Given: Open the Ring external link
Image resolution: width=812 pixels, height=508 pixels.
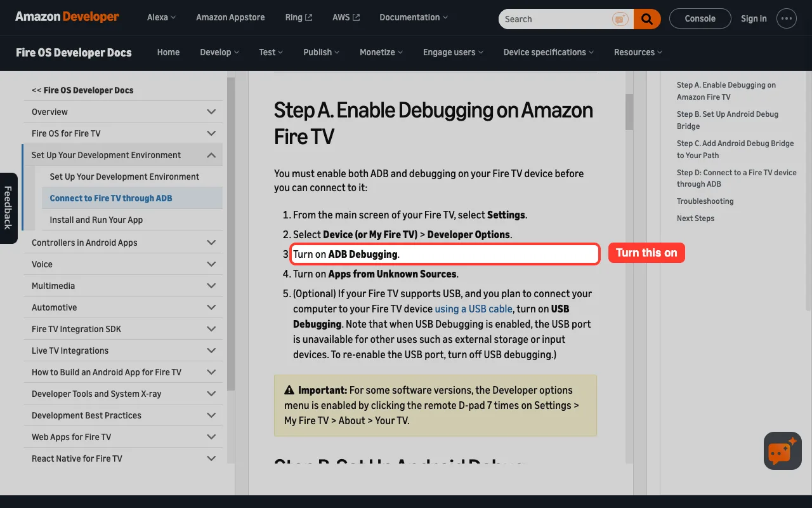Looking at the screenshot, I should (x=299, y=17).
